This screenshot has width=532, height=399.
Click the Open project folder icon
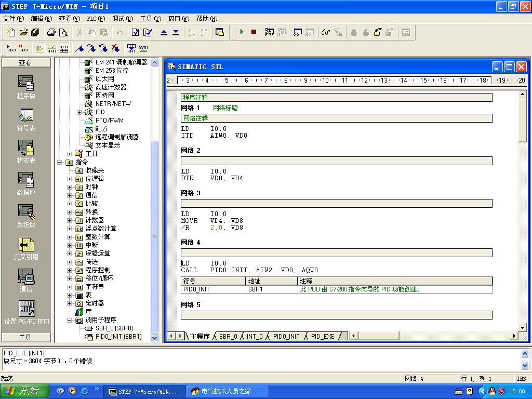coord(23,32)
